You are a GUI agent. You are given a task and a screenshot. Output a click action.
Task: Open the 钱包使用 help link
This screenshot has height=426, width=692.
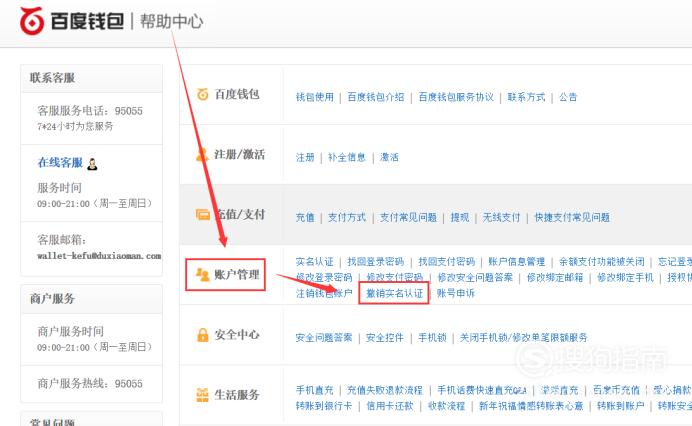(x=315, y=97)
